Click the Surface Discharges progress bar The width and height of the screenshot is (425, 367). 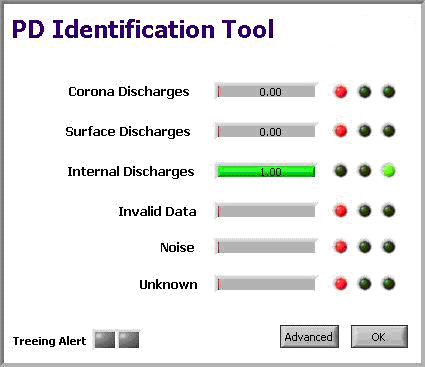[x=266, y=131]
